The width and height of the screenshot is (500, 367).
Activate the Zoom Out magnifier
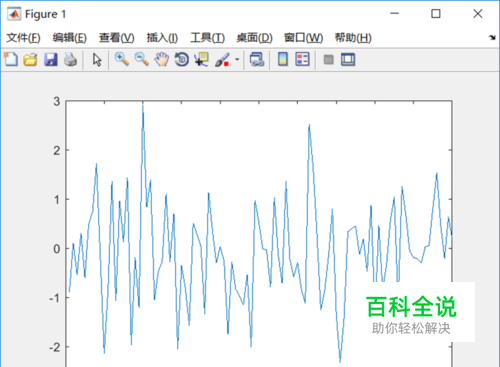(142, 59)
